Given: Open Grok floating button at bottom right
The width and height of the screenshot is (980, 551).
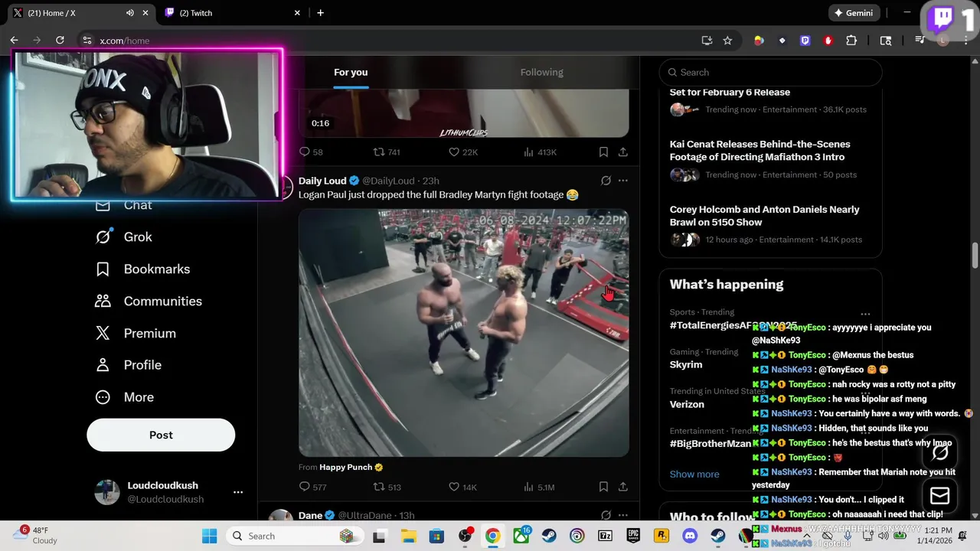Looking at the screenshot, I should (940, 453).
